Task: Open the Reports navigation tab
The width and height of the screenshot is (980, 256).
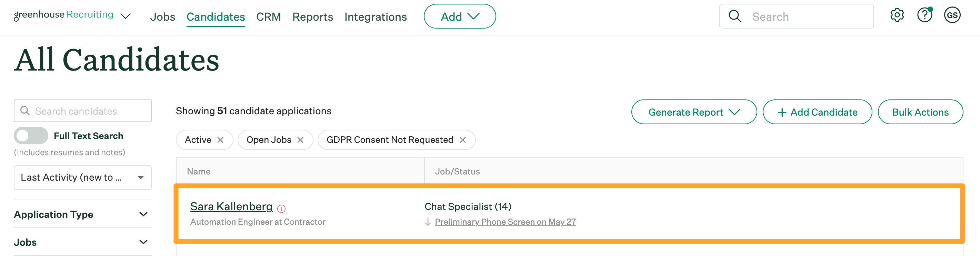Action: tap(312, 17)
